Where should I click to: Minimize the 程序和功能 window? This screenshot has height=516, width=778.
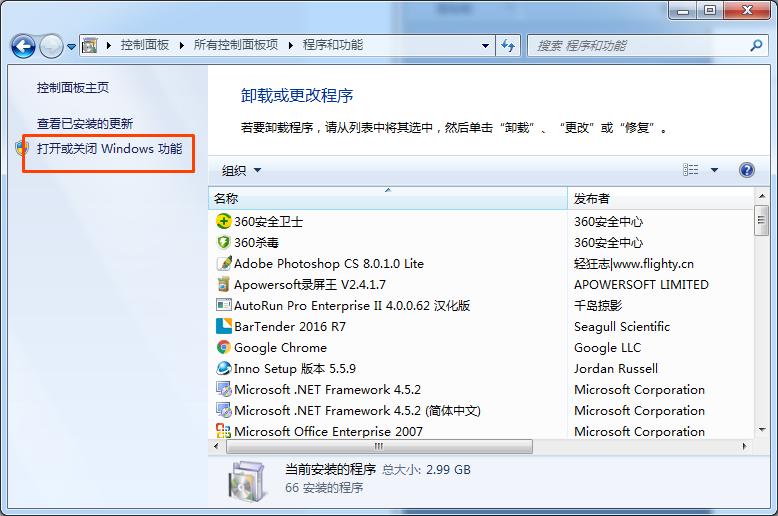683,10
